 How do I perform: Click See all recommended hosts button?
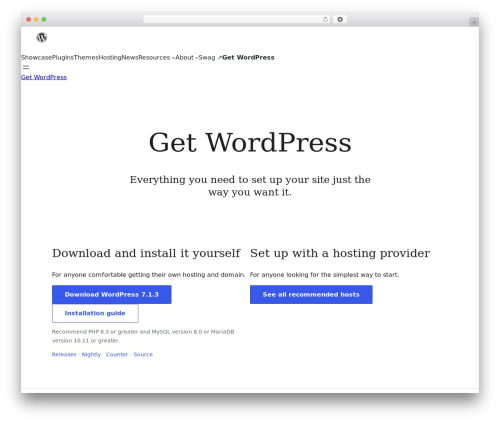311,294
